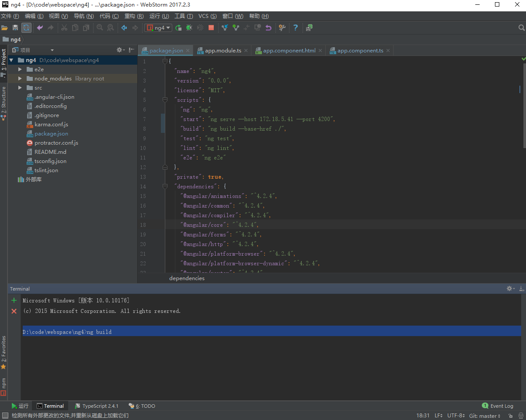Click the VCS Update Project icon

(225, 28)
